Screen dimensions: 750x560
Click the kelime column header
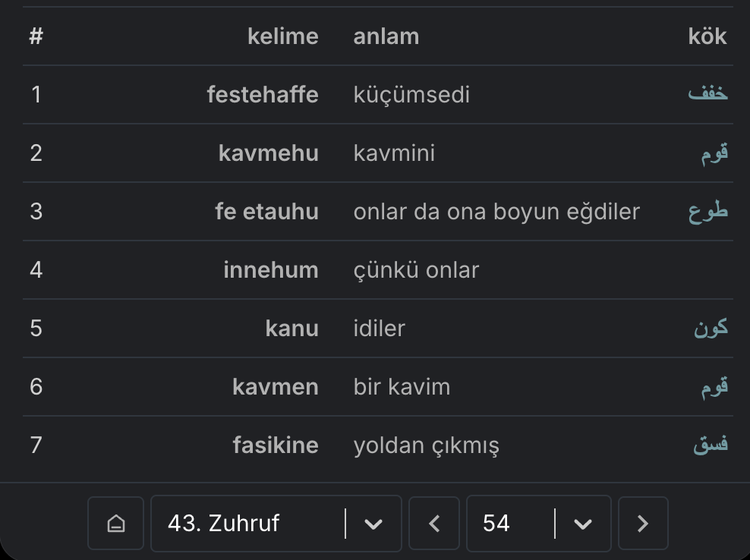point(282,36)
